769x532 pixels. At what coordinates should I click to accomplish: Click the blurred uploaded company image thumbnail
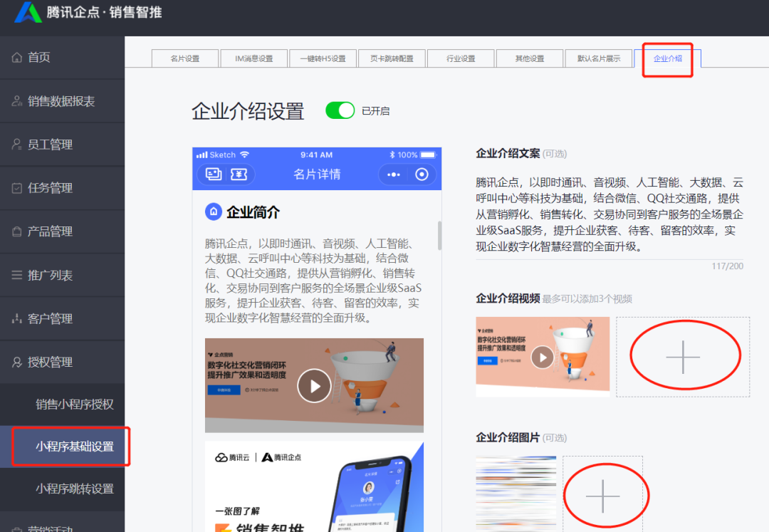pyautogui.click(x=516, y=494)
